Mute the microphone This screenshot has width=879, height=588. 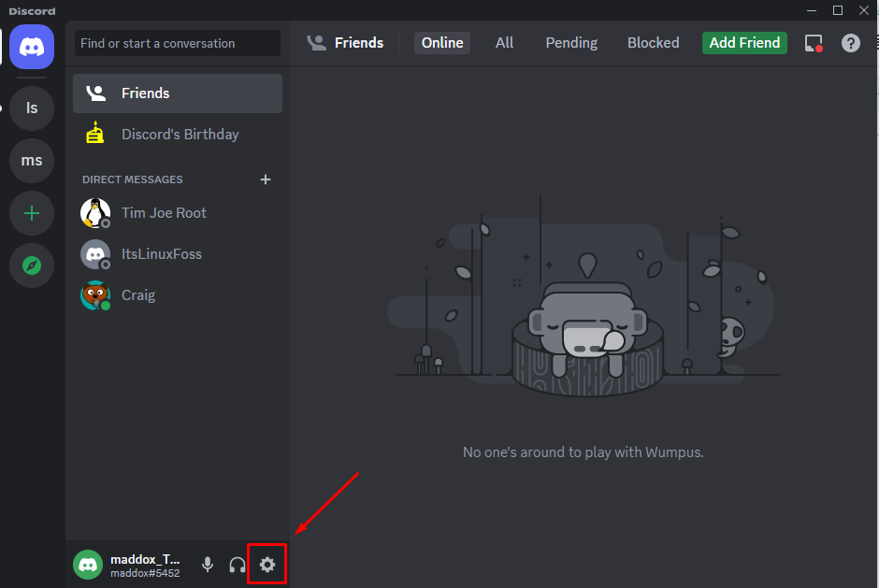tap(208, 565)
